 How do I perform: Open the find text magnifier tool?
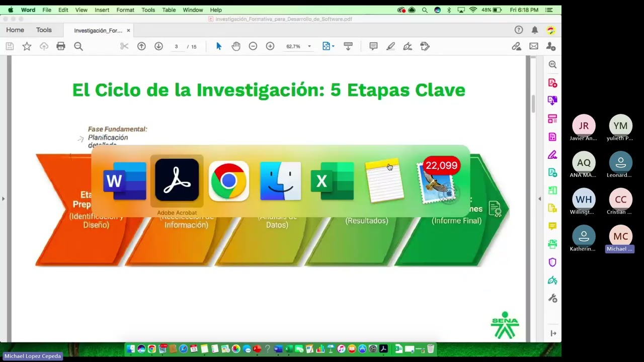[x=78, y=46]
